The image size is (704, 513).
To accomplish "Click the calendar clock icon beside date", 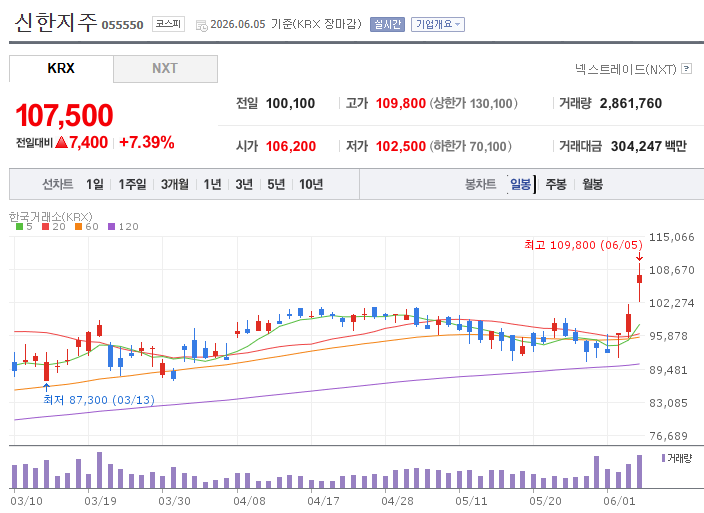I will point(202,25).
